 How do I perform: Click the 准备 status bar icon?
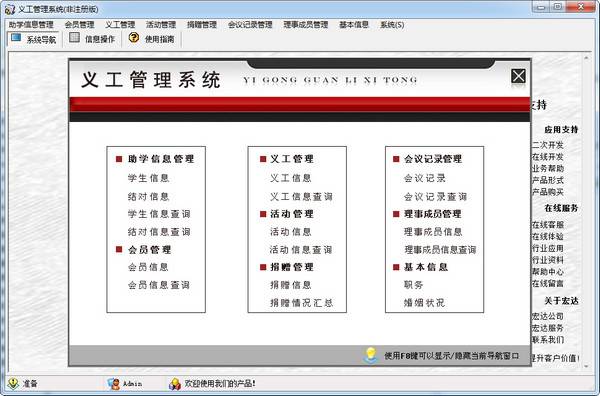pyautogui.click(x=13, y=383)
